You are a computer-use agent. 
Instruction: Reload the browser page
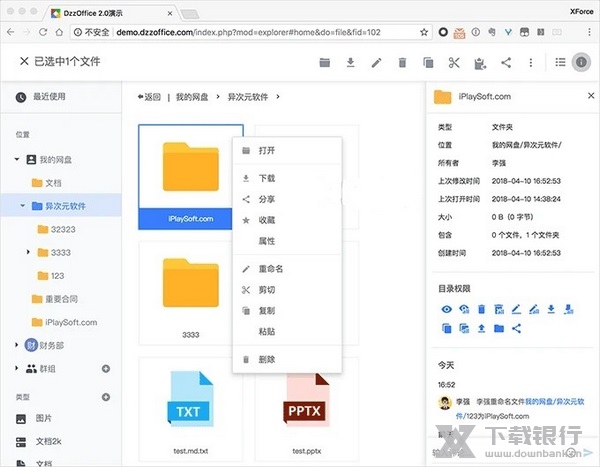click(43, 32)
